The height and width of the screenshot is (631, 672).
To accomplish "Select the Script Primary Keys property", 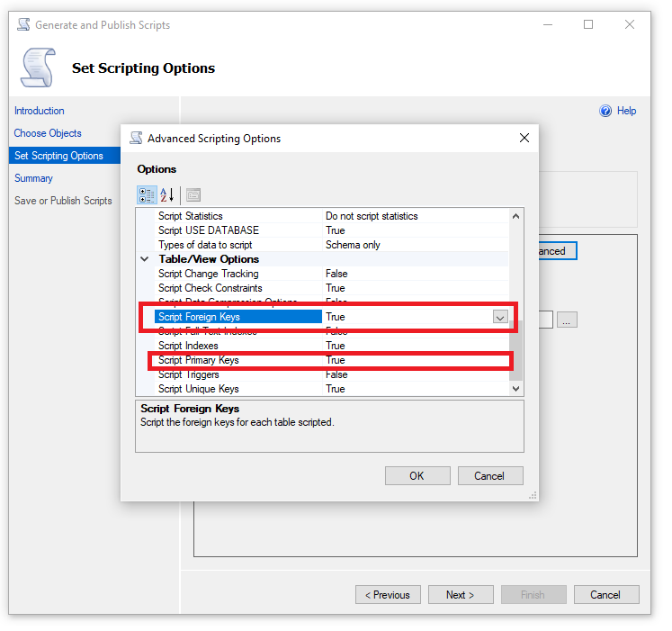I will coord(199,360).
